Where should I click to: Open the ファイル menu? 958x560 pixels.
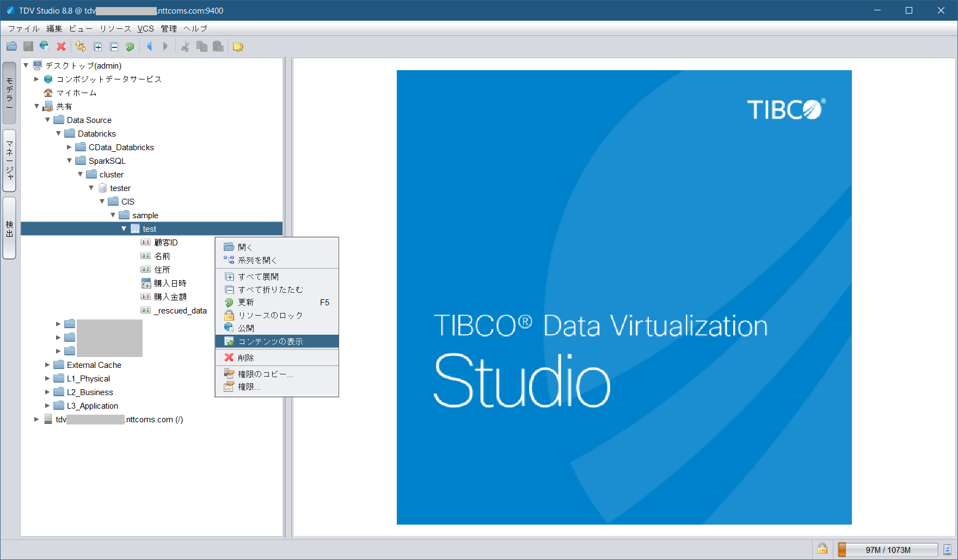(23, 29)
